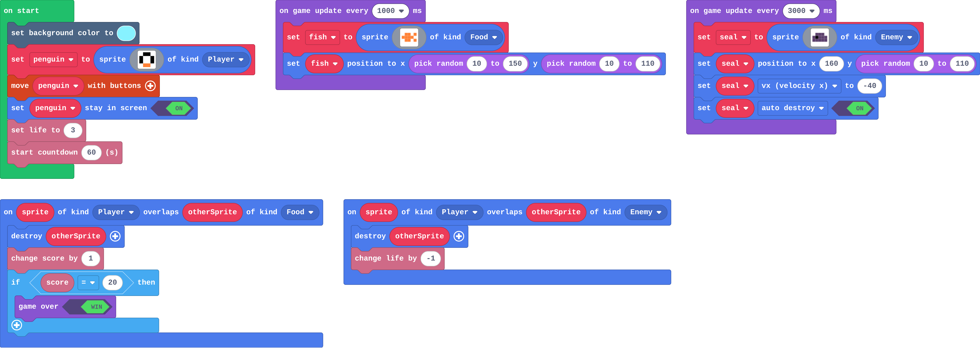Viewport: 980px width, 348px height.
Task: Edit the countdown 60 seconds value
Action: point(91,153)
